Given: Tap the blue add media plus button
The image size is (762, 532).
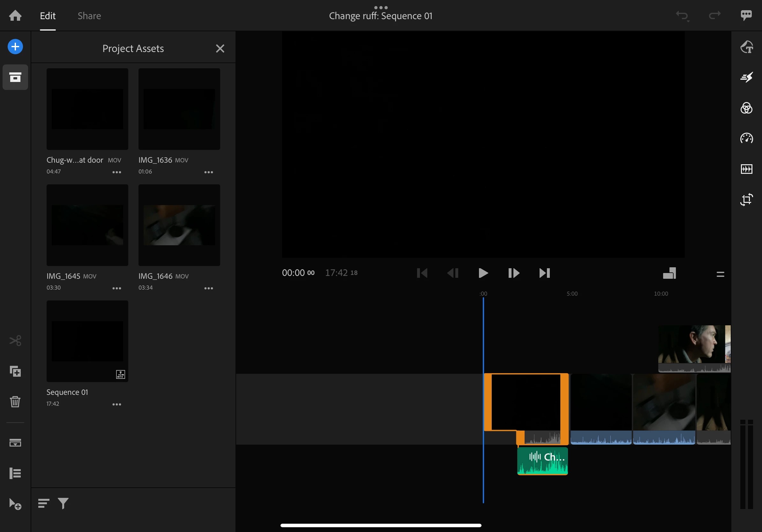Looking at the screenshot, I should pos(15,47).
